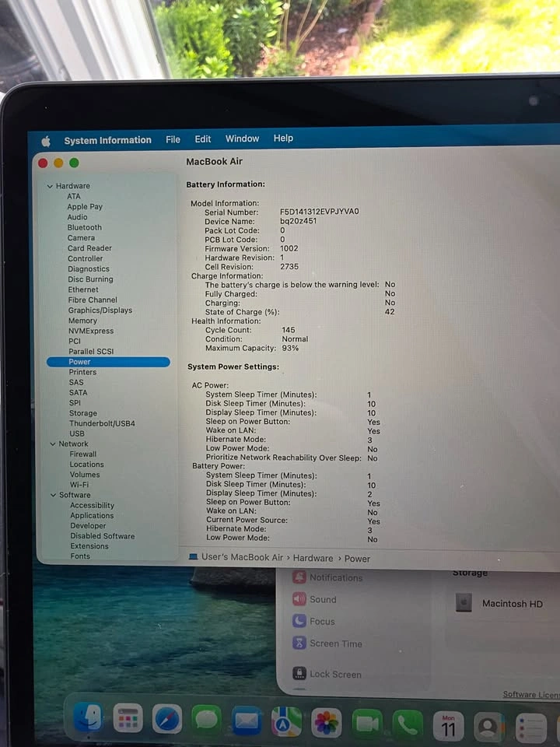The image size is (560, 747).
Task: Open Focus in System Settings window
Action: [313, 621]
